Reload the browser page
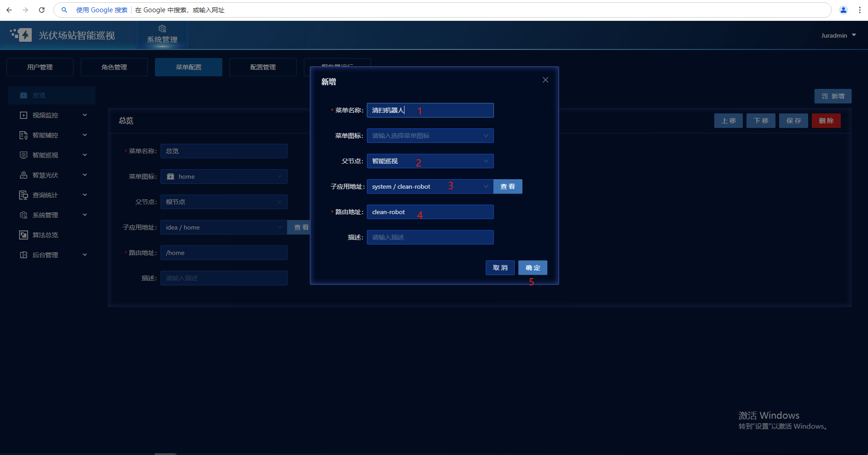Viewport: 868px width, 455px height. (x=42, y=10)
